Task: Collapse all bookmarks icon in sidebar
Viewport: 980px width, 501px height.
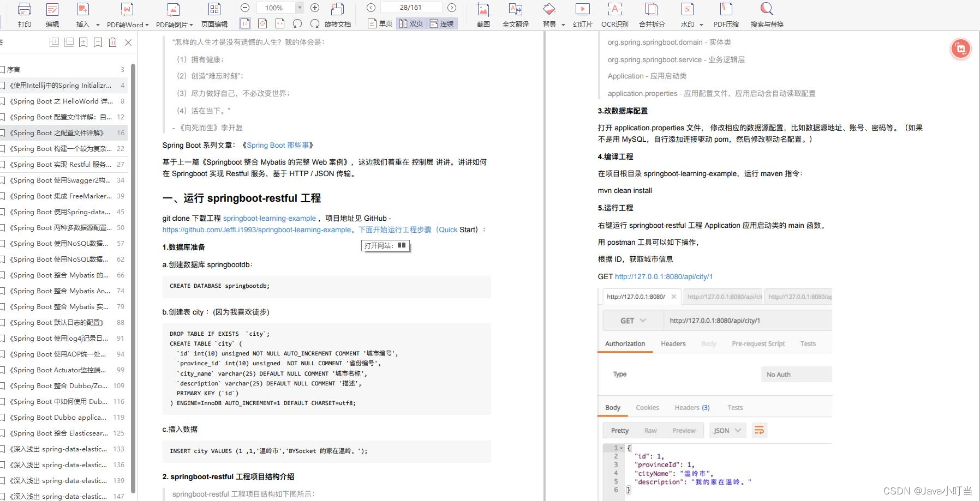Action: [69, 42]
